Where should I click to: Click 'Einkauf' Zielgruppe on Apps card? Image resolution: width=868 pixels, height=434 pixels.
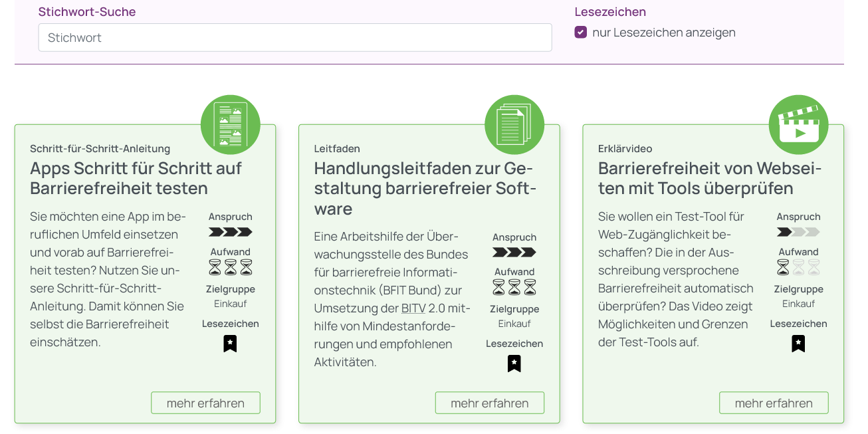(231, 304)
